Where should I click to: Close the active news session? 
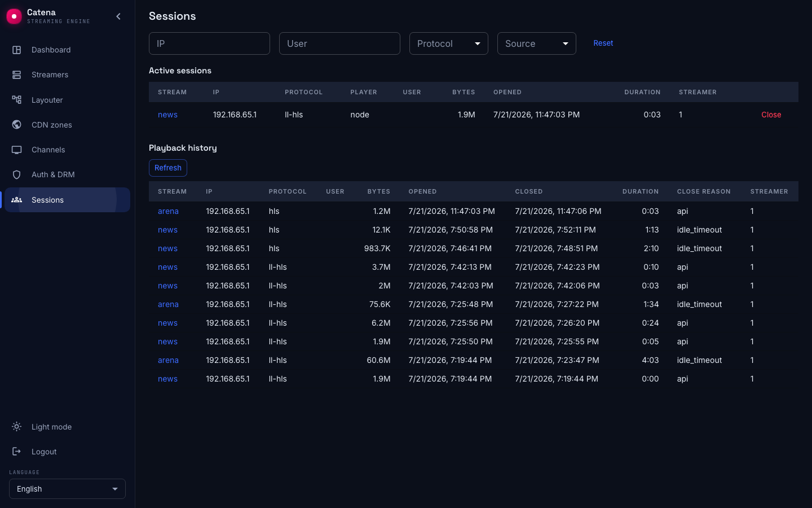coord(771,115)
